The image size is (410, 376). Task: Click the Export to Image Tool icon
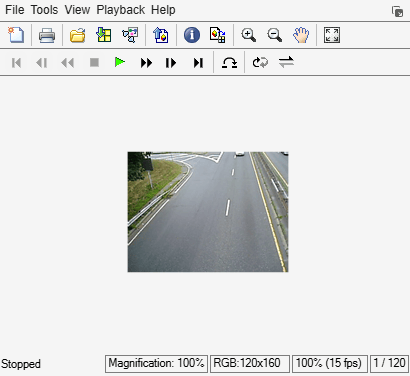(161, 35)
